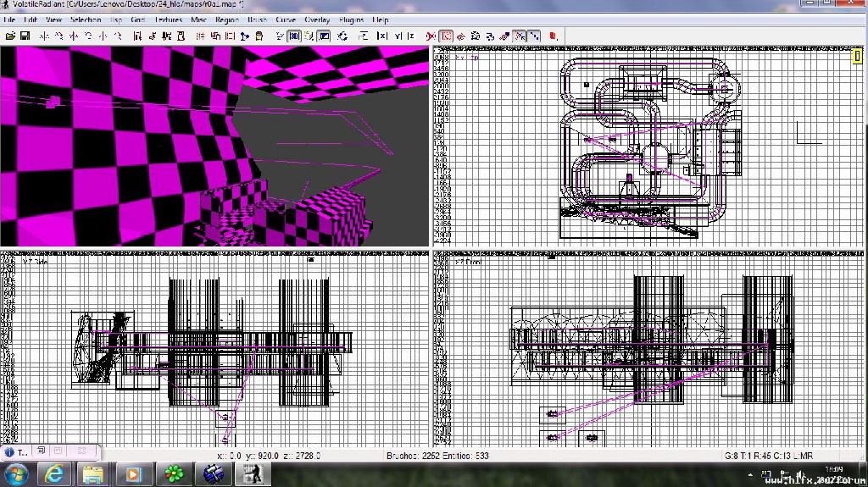This screenshot has height=487, width=868.
Task: Open the Plugins menu
Action: 351,19
